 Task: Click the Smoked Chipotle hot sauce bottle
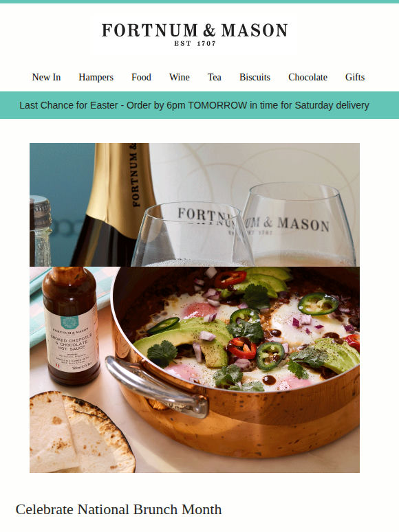(x=71, y=326)
